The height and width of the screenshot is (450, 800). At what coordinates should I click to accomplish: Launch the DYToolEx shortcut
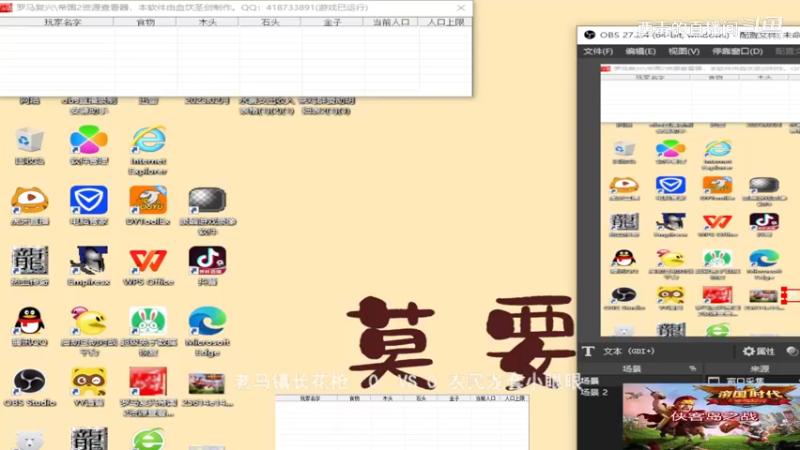pyautogui.click(x=148, y=206)
